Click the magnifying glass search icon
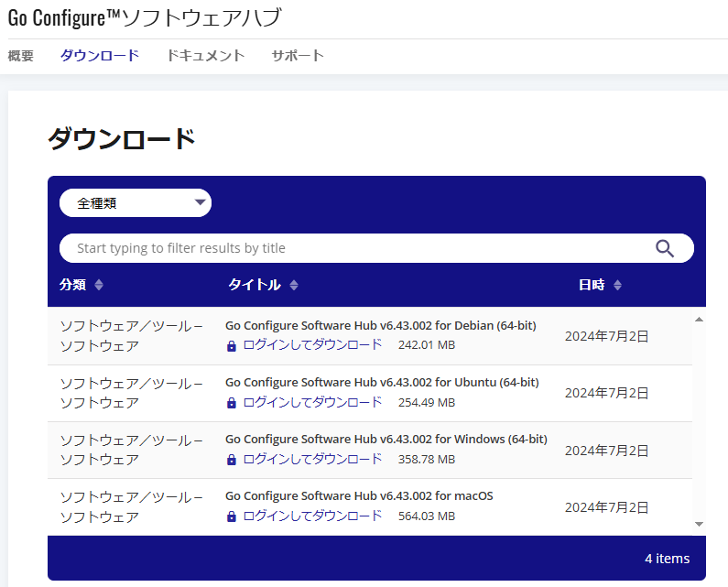 coord(665,248)
